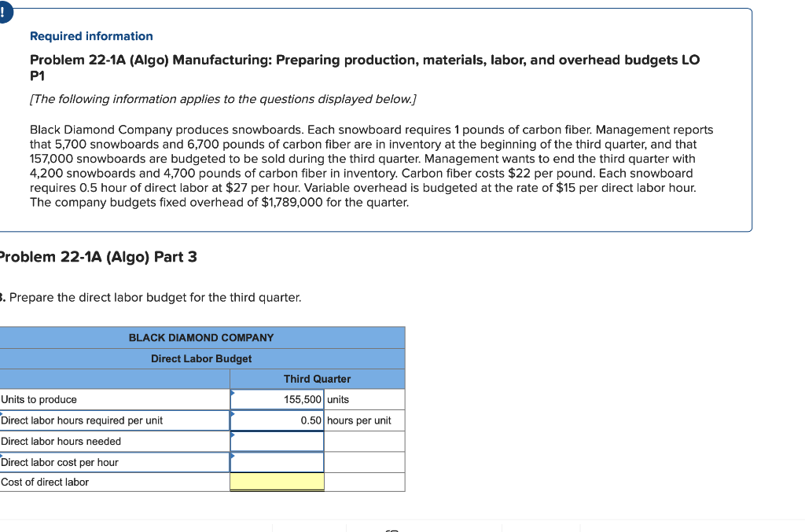The width and height of the screenshot is (805, 532).
Task: Select the yellow Cost of direct labor cell
Action: point(277,482)
